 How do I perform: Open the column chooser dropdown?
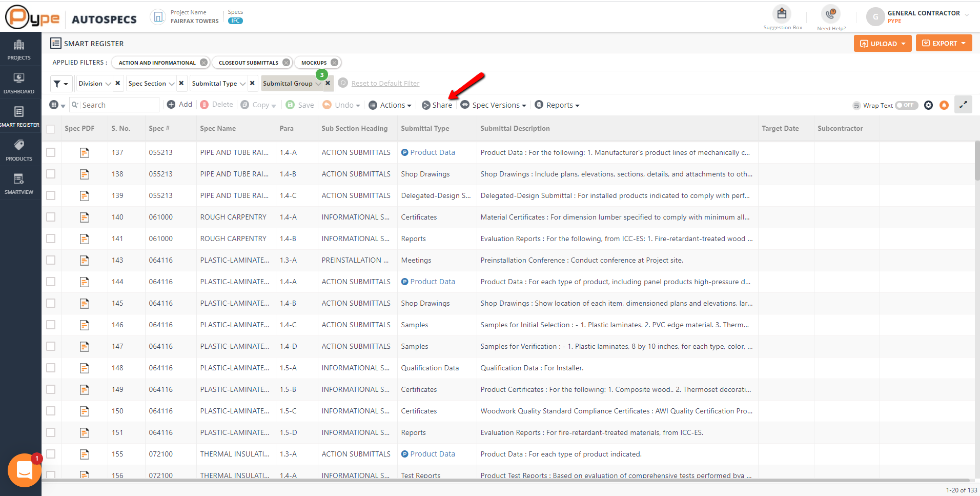point(57,105)
